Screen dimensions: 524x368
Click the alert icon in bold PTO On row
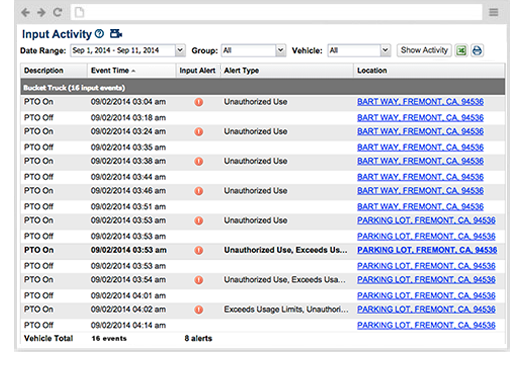(199, 250)
